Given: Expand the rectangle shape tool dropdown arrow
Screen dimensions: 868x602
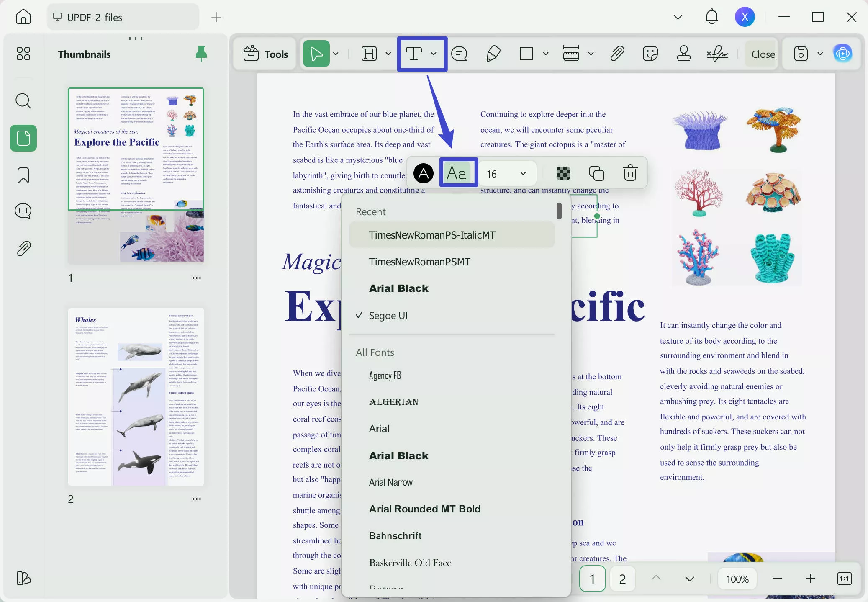Looking at the screenshot, I should coord(545,54).
